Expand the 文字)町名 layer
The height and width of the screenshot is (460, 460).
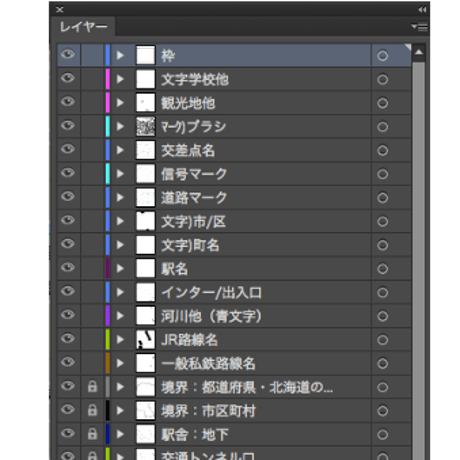pyautogui.click(x=120, y=245)
